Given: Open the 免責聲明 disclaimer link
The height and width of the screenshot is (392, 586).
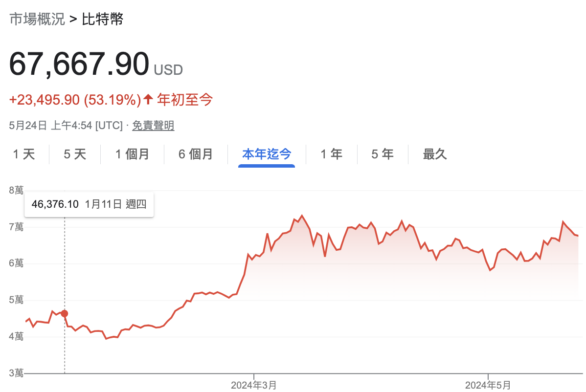Looking at the screenshot, I should click(x=153, y=126).
